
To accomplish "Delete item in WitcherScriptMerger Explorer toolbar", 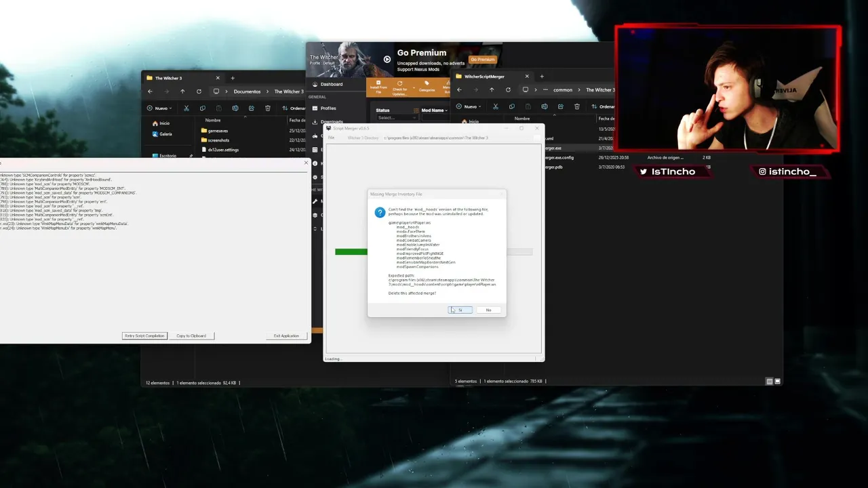I will coord(577,106).
